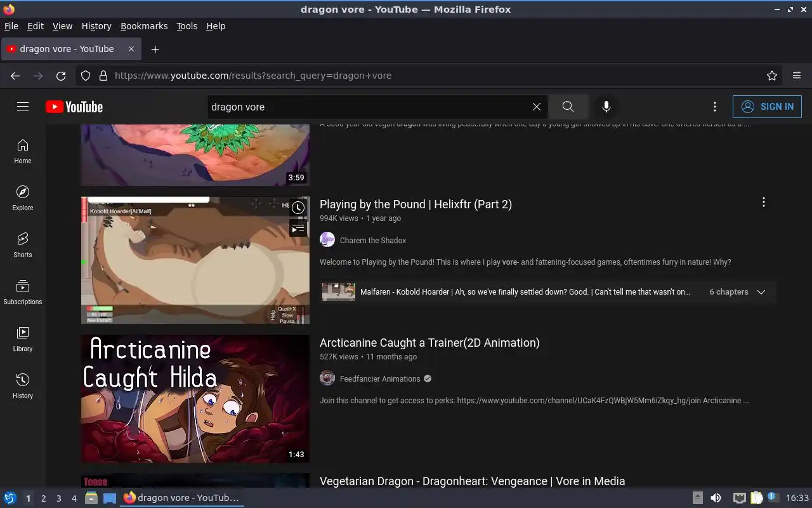Click the 527K views text

click(339, 357)
